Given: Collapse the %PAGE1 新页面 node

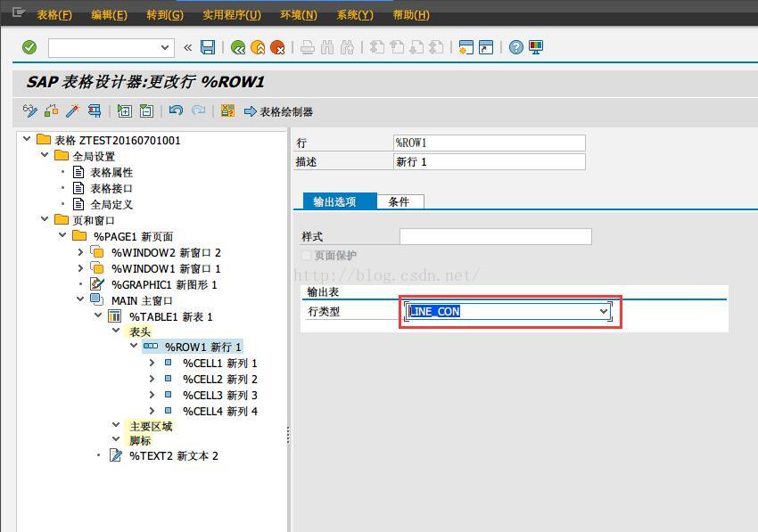Looking at the screenshot, I should [x=62, y=235].
